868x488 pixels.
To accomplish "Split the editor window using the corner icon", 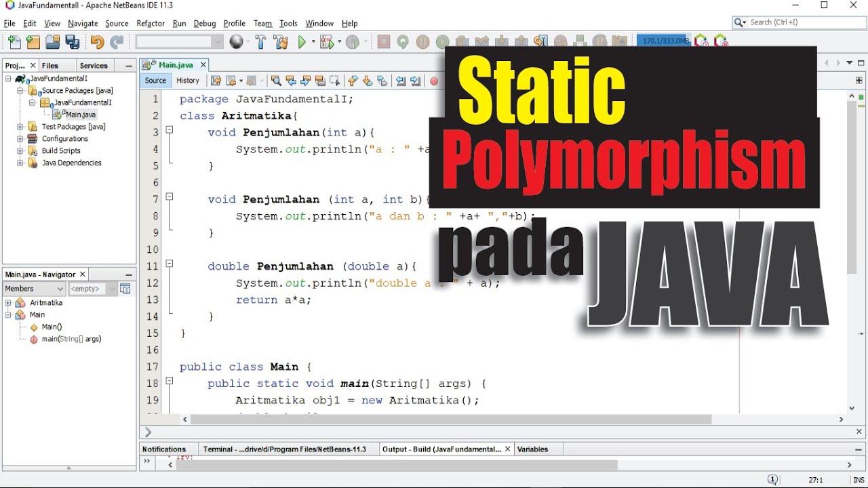I will 859,80.
